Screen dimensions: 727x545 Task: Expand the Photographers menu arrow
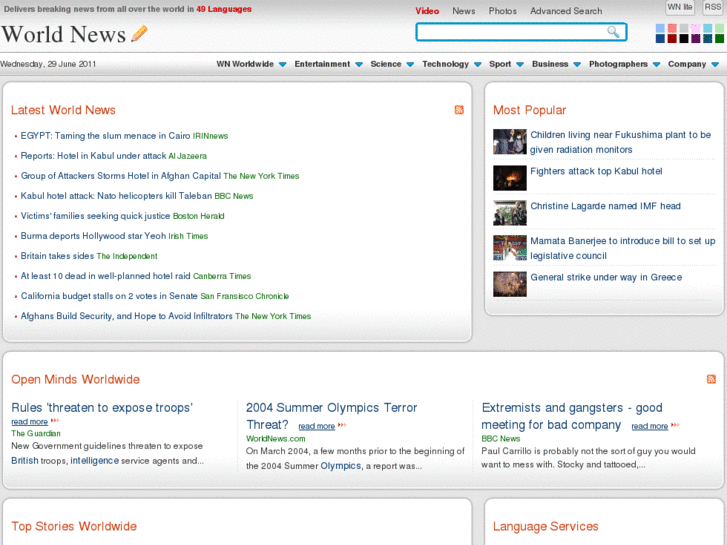[x=656, y=64]
